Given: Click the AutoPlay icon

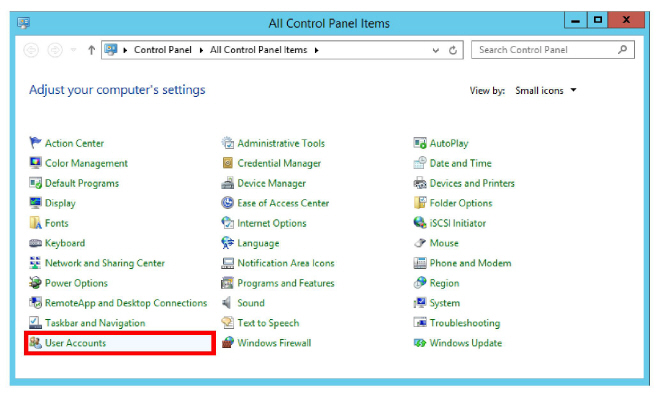Looking at the screenshot, I should point(420,143).
